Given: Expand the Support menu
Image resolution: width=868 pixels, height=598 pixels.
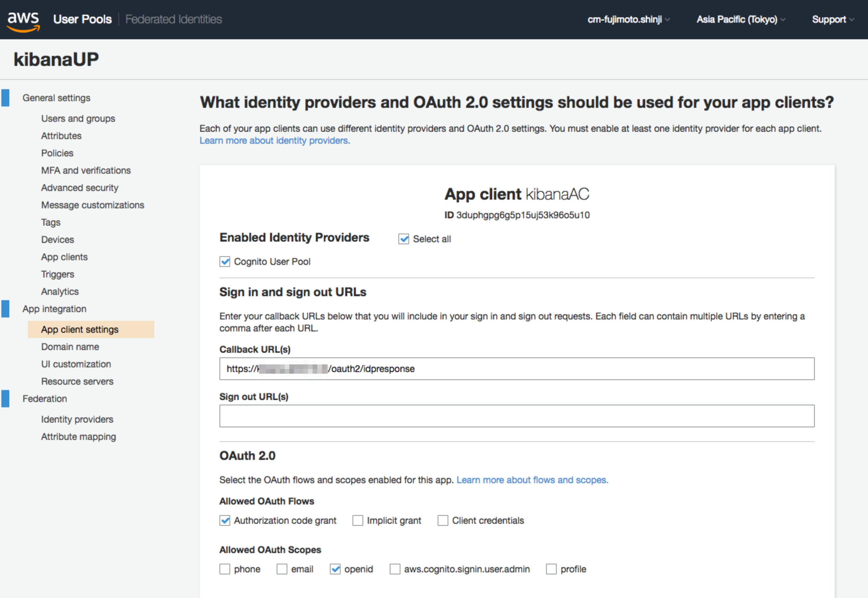Looking at the screenshot, I should [832, 20].
